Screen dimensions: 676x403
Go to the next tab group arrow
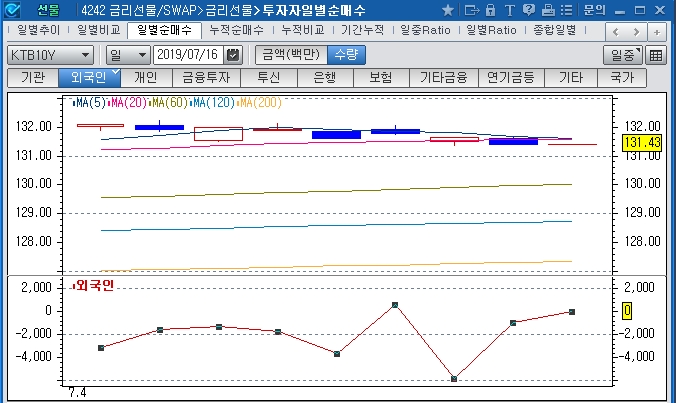(x=636, y=32)
